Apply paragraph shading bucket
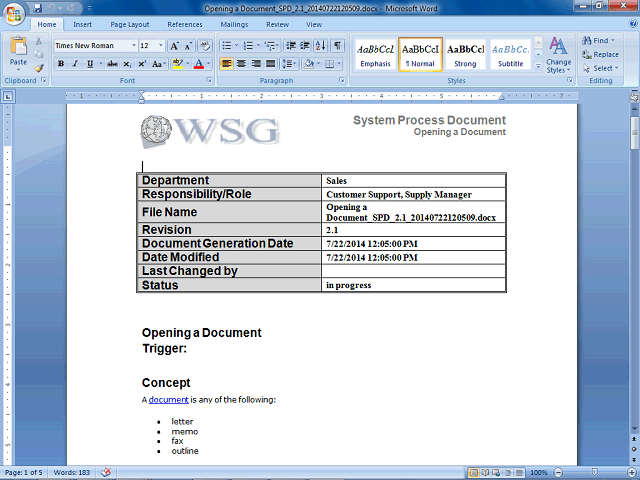Screen dimensions: 640x480 [309, 64]
